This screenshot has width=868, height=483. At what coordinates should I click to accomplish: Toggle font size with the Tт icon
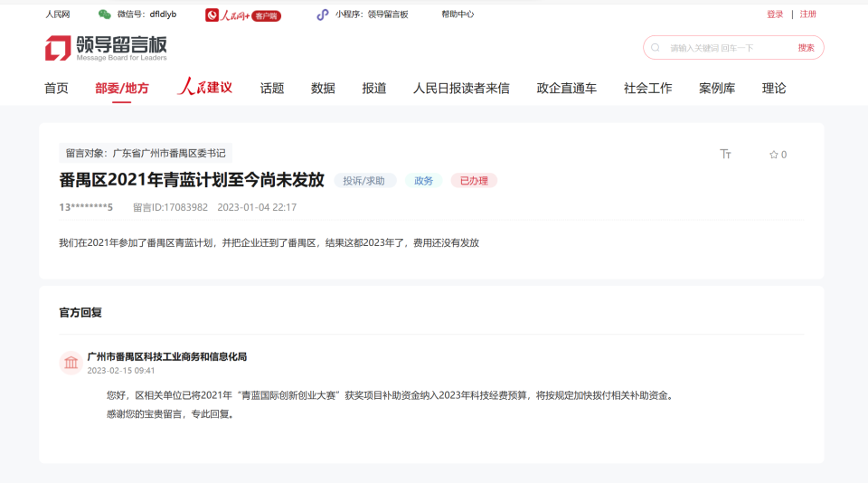(725, 154)
